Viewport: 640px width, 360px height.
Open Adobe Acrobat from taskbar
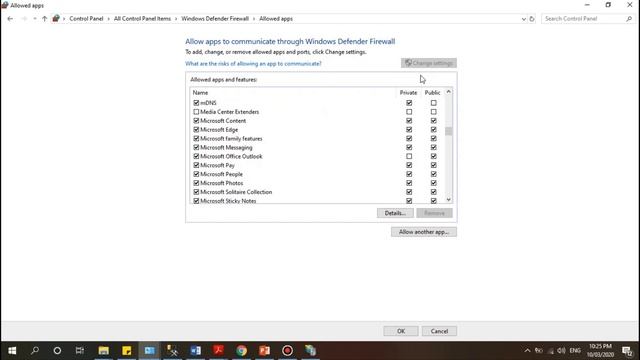click(x=218, y=351)
